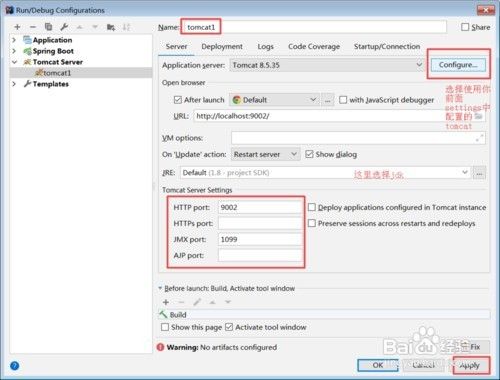Click the Templates wrench icon in tree
The image size is (500, 380).
pyautogui.click(x=27, y=84)
